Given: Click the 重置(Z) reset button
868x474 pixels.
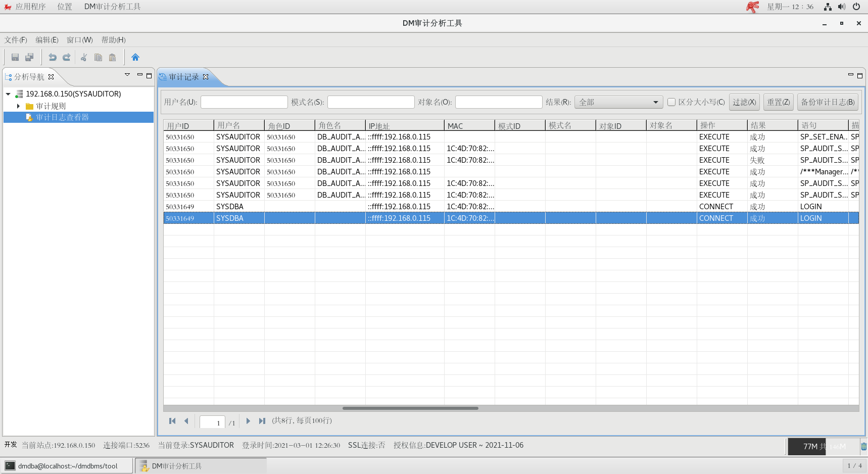Looking at the screenshot, I should [x=779, y=102].
